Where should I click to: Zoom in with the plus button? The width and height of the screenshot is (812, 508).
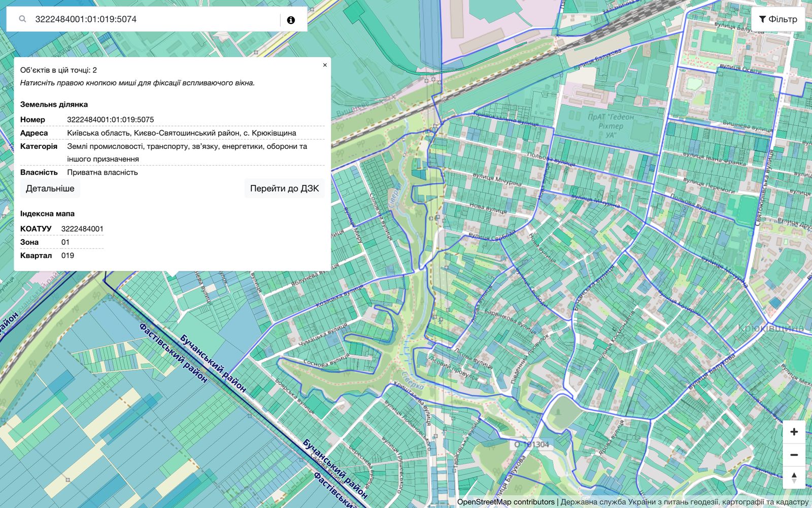[794, 432]
